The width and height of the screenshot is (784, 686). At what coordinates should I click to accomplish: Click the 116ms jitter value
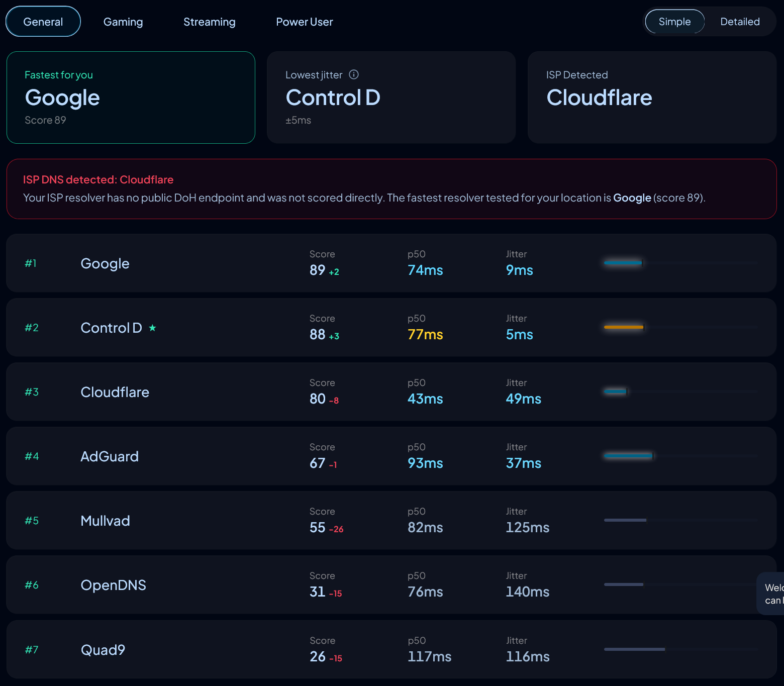528,657
